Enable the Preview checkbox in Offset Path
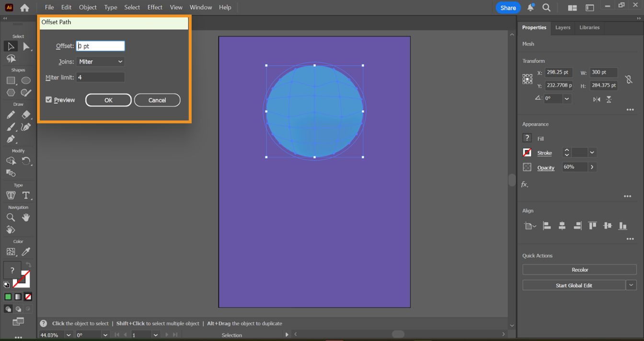This screenshot has height=341, width=644. 48,100
